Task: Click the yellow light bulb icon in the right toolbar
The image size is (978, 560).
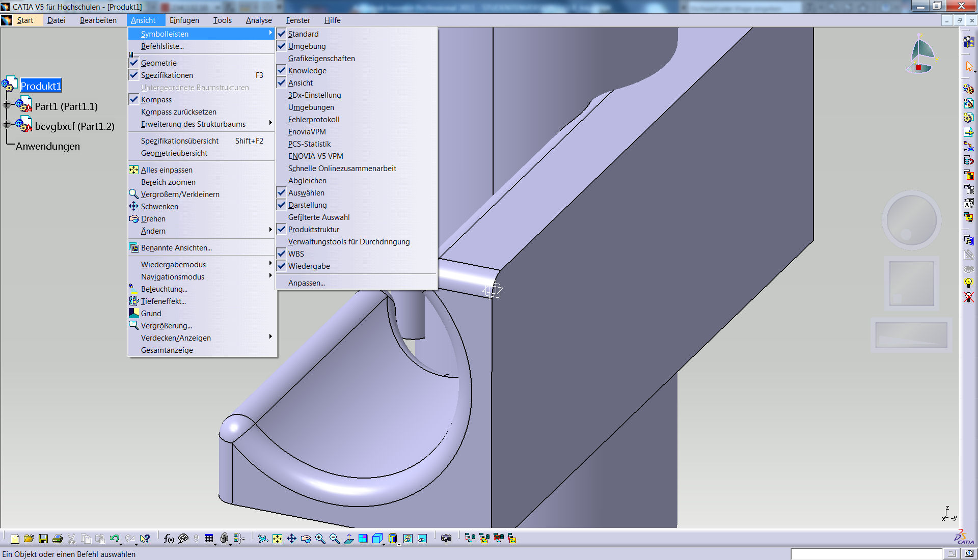Action: point(968,283)
